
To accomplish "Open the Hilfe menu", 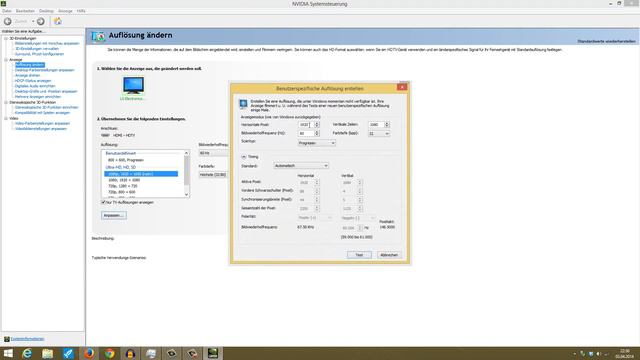I will [x=81, y=11].
